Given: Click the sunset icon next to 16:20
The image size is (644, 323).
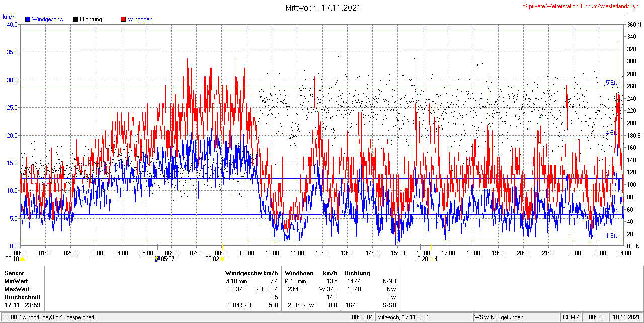Looking at the screenshot, I should [x=431, y=259].
